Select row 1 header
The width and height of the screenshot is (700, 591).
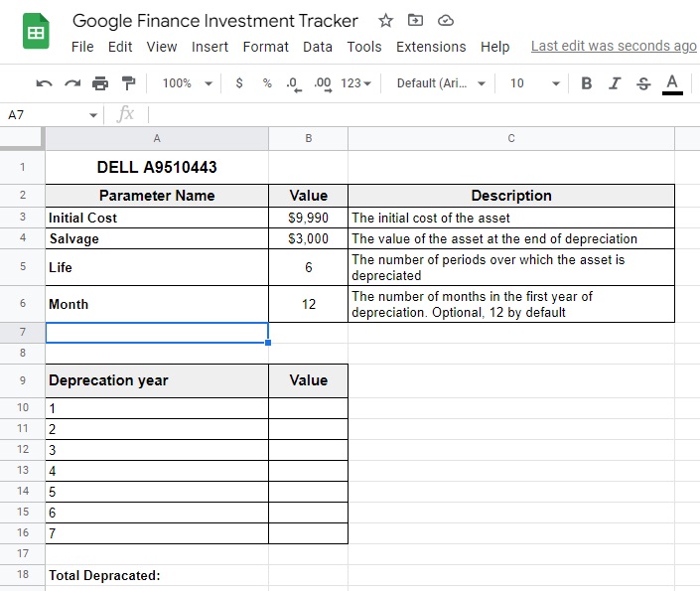coord(22,167)
